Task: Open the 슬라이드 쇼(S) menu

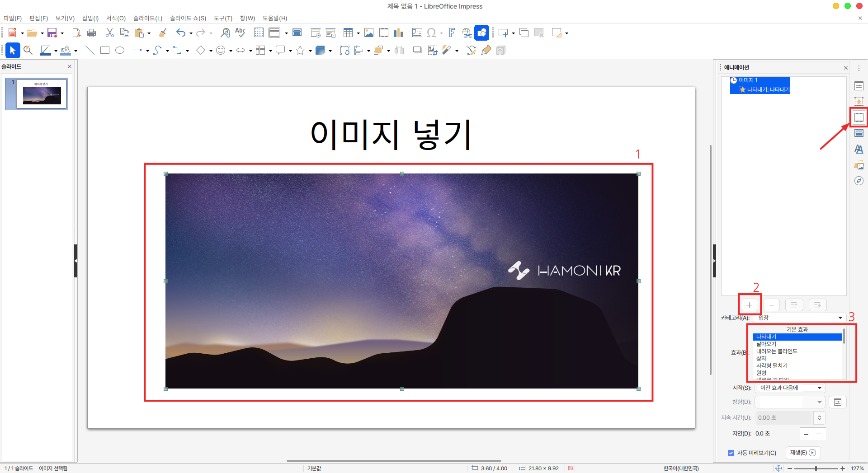Action: pos(188,18)
